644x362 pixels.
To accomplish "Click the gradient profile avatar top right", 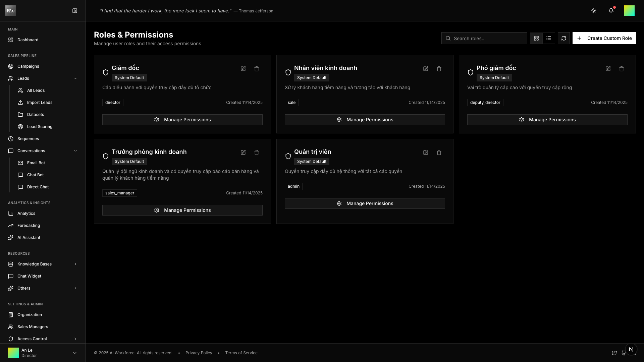I will tap(629, 11).
